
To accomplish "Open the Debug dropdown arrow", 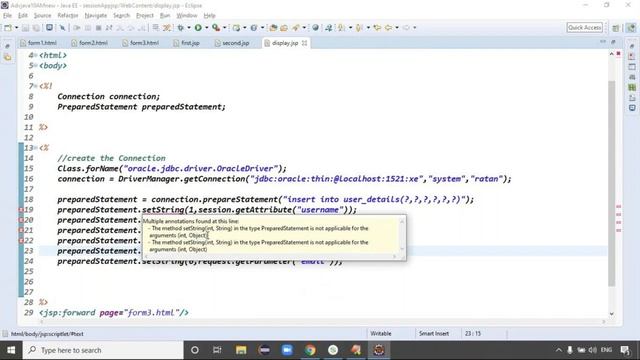I will point(189,28).
